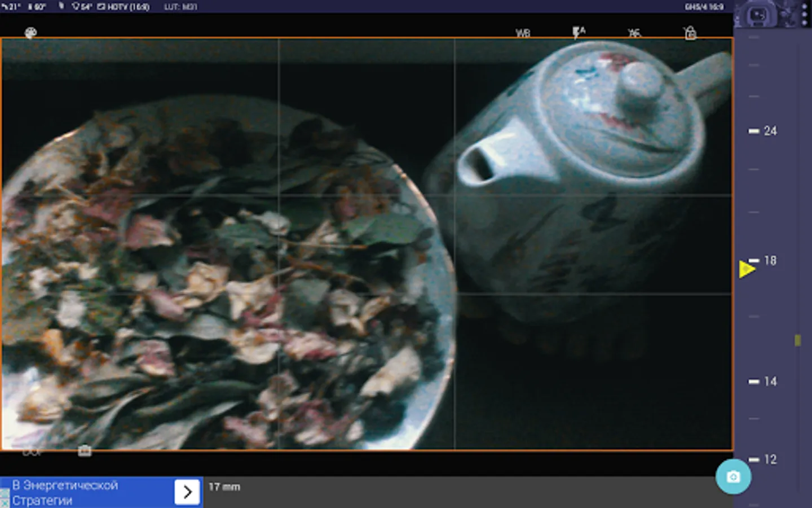Click the '17 mm' focal length readout

pyautogui.click(x=224, y=487)
